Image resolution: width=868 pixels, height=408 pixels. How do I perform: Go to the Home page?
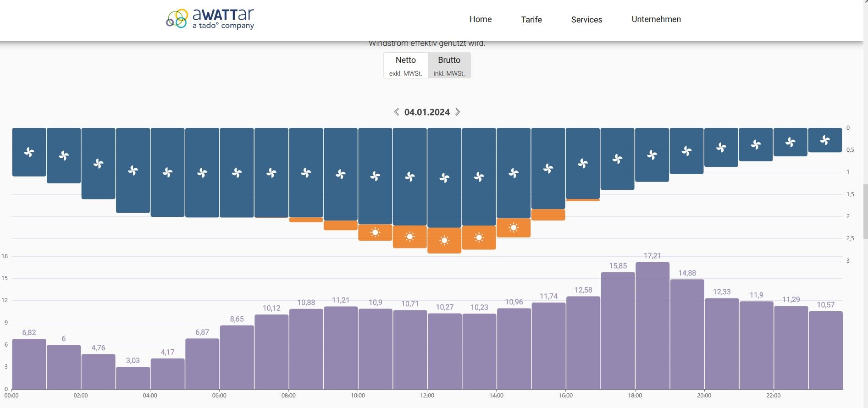click(x=481, y=19)
